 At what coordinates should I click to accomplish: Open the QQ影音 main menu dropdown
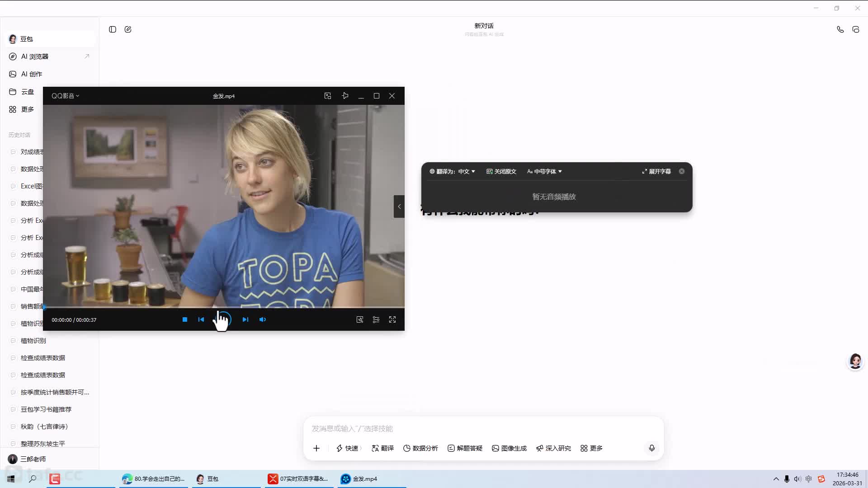(65, 96)
